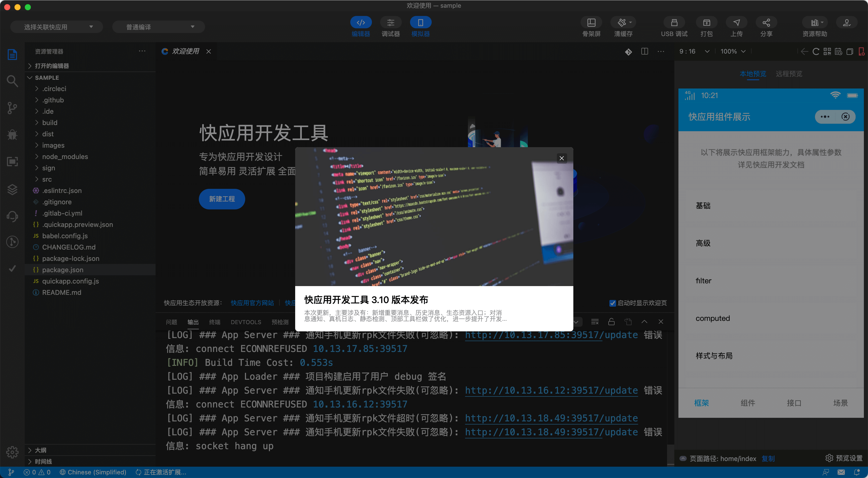Switch to the DEVTOOLS panel tab
The width and height of the screenshot is (868, 478).
246,322
